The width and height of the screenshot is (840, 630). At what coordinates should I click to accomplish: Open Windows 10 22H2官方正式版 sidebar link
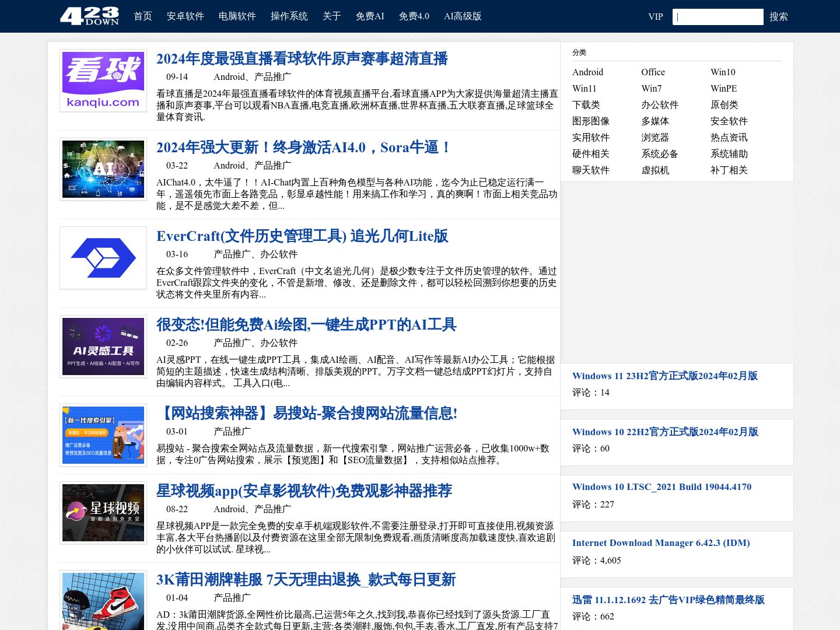[665, 432]
